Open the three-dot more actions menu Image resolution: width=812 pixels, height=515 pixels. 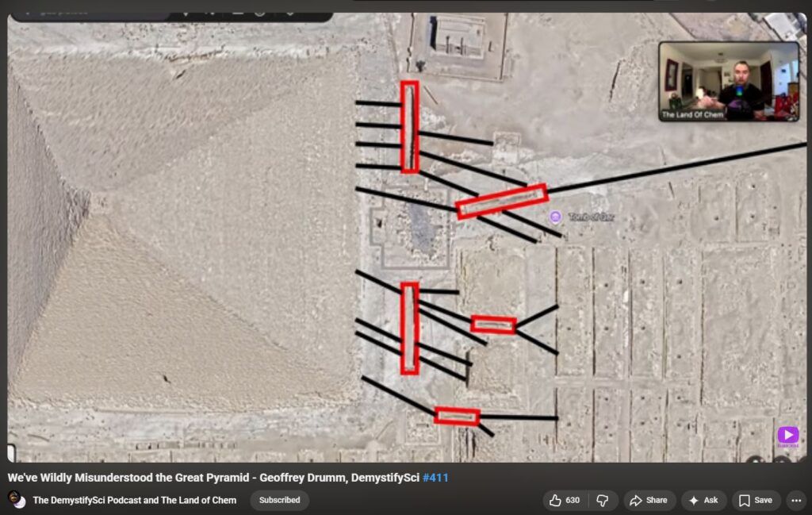(x=795, y=501)
